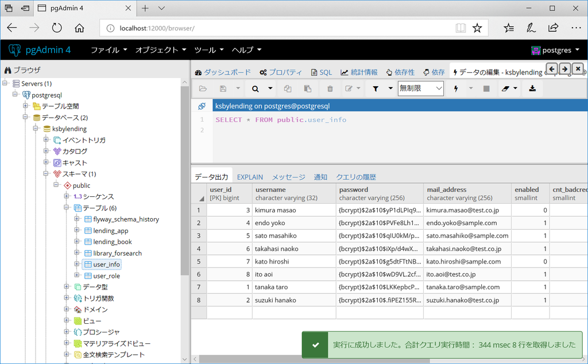The width and height of the screenshot is (588, 364).
Task: Click the connection status link icon
Action: [x=202, y=106]
